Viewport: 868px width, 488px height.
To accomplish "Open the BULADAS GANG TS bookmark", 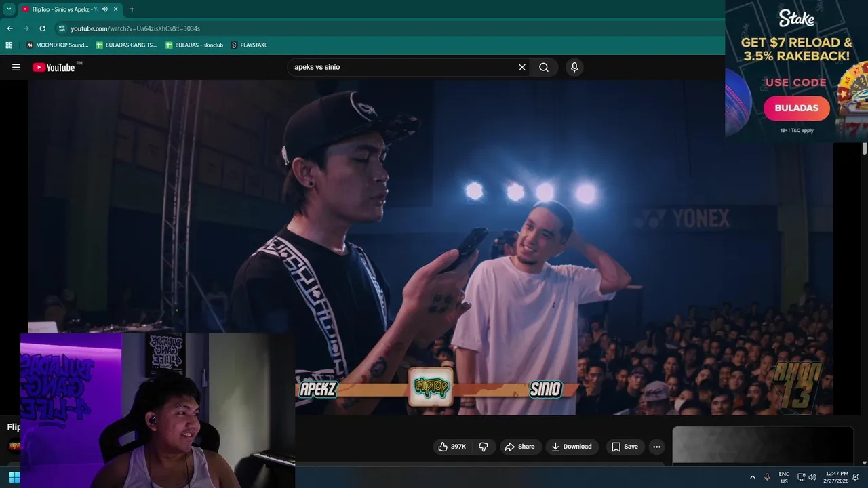I will (126, 45).
